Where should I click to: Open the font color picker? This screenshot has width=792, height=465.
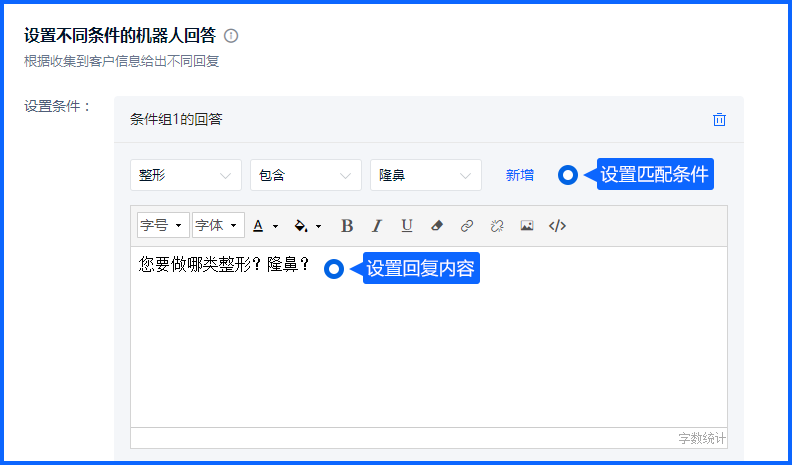(265, 226)
